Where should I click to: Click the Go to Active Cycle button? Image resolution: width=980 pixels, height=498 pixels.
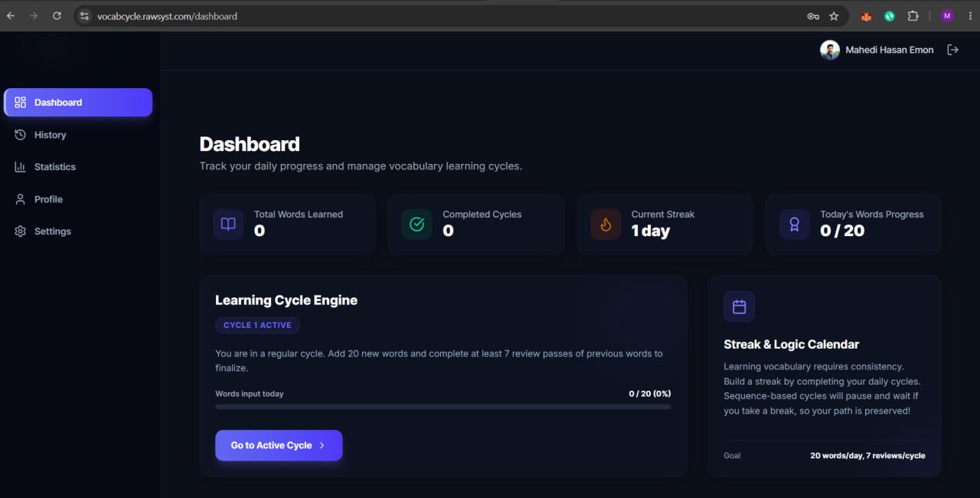tap(279, 445)
